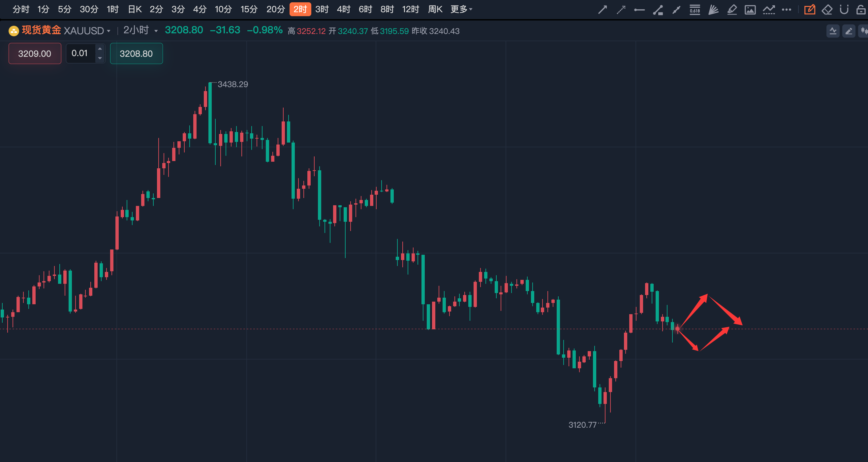Screen dimensions: 868x462
Task: Select the fan lines drawing tool
Action: 713,10
